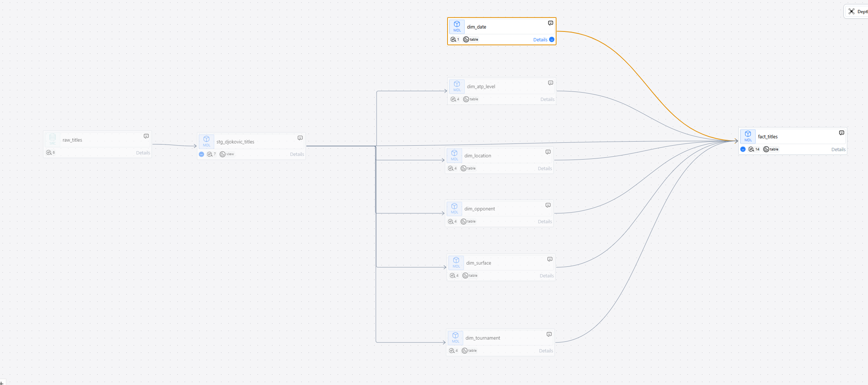Click the MDL icon on fact_titles

(748, 137)
